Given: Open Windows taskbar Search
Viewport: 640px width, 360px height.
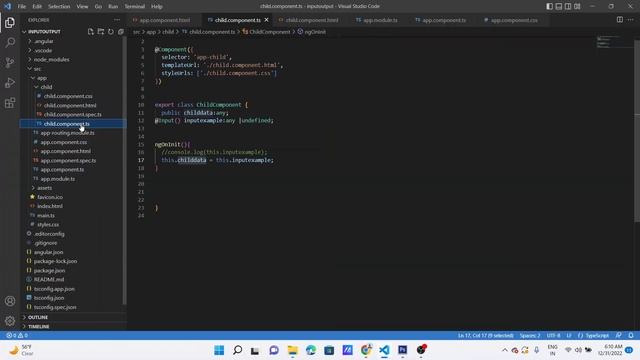Looking at the screenshot, I should tap(237, 350).
